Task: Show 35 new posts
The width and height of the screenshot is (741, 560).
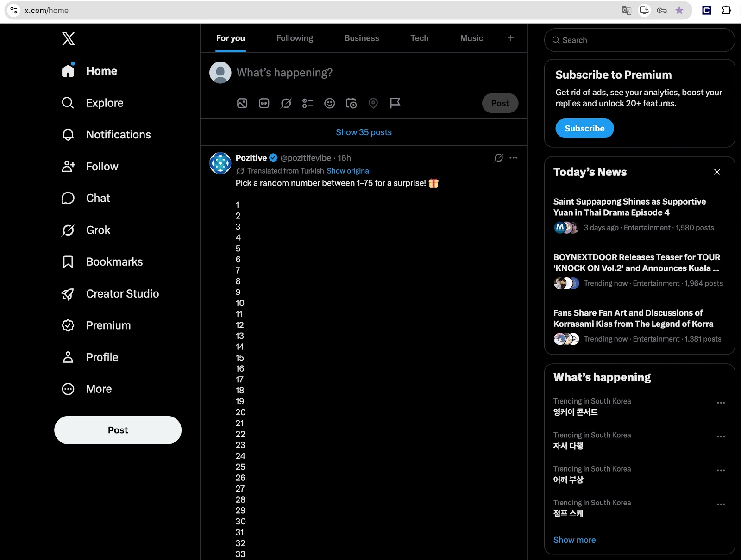Action: [x=364, y=132]
